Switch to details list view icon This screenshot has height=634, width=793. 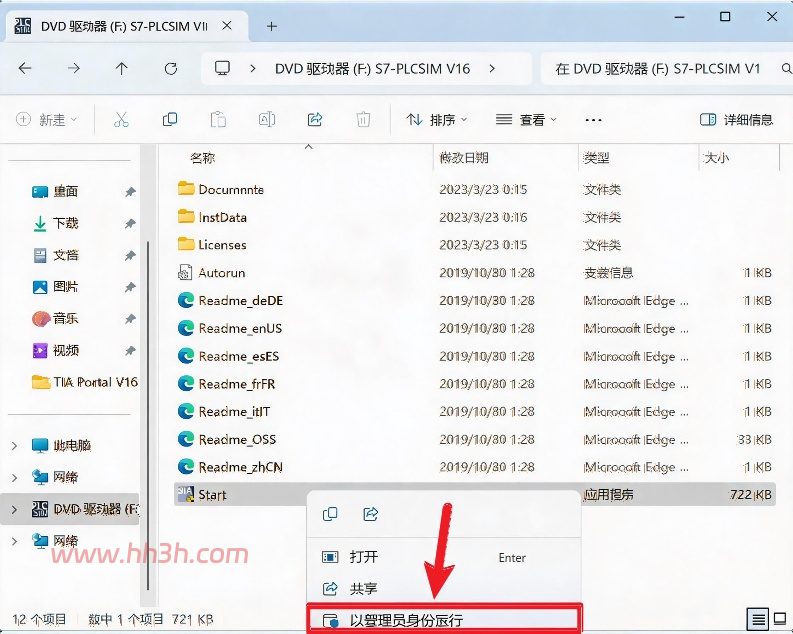(x=758, y=619)
